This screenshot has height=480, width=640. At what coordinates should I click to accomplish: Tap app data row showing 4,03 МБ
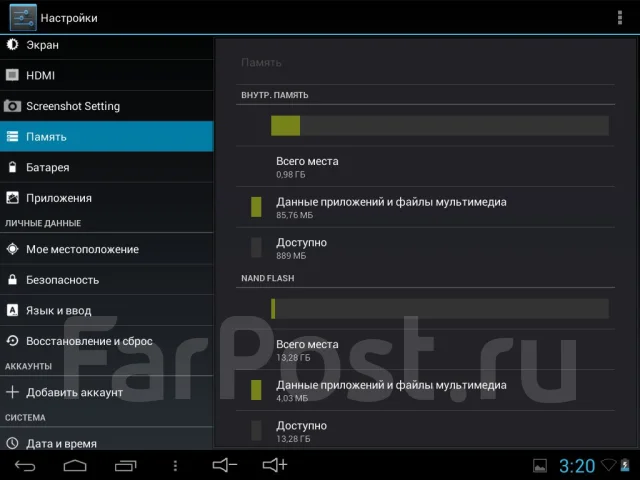pyautogui.click(x=425, y=390)
